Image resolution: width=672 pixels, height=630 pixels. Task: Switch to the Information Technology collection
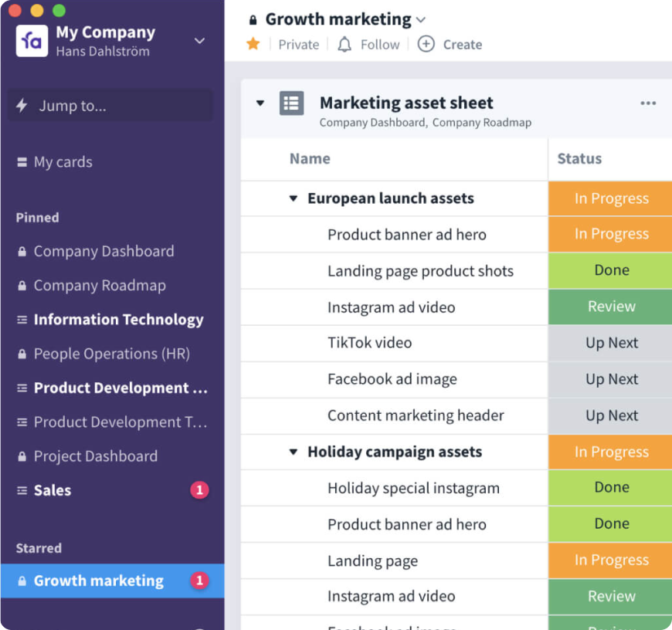point(118,319)
